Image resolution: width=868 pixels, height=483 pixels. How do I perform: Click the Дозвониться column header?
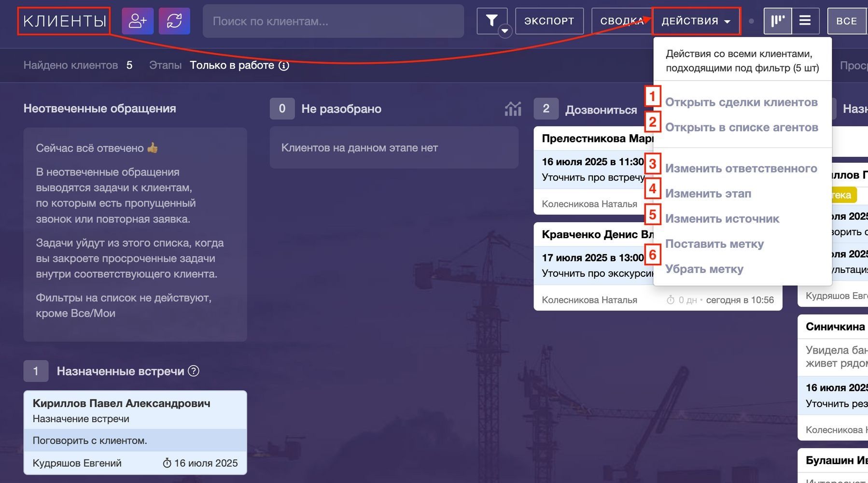coord(601,110)
